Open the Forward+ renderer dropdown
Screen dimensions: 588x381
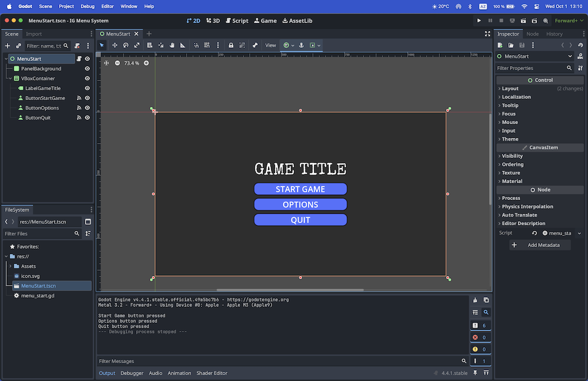(569, 21)
